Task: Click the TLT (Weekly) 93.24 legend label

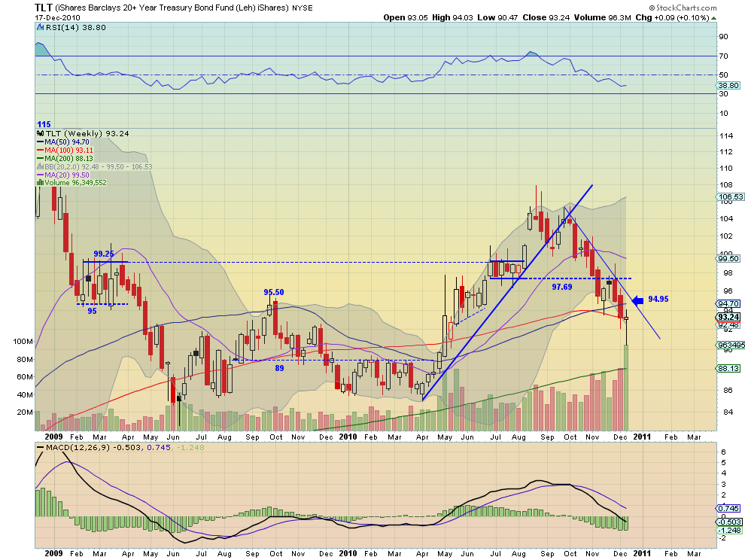Action: [87, 133]
